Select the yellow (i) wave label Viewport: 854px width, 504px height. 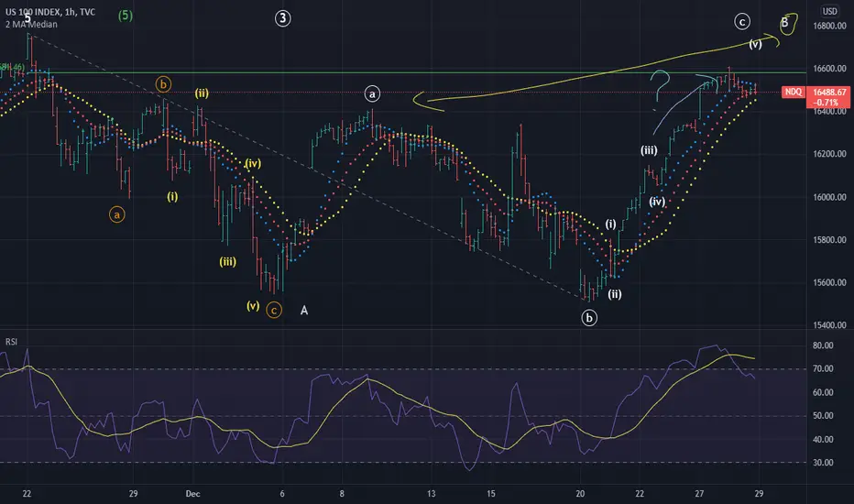(172, 196)
